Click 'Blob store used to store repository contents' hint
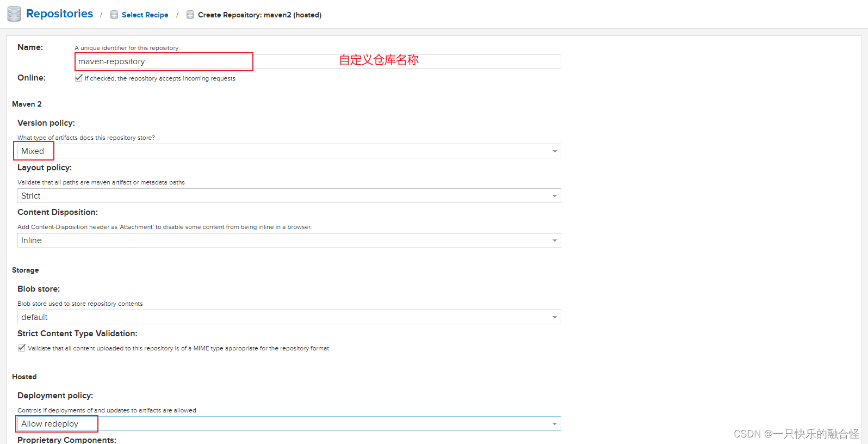Image resolution: width=868 pixels, height=444 pixels. (x=80, y=304)
